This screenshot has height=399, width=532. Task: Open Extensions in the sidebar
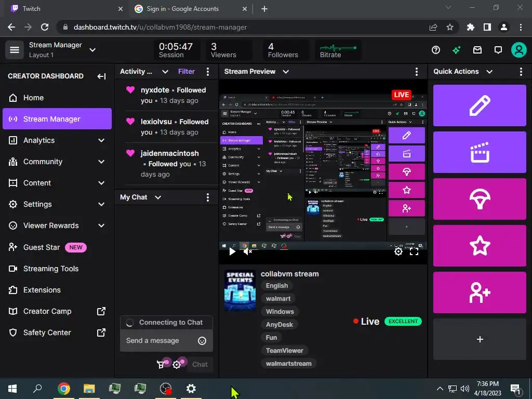pyautogui.click(x=57, y=290)
